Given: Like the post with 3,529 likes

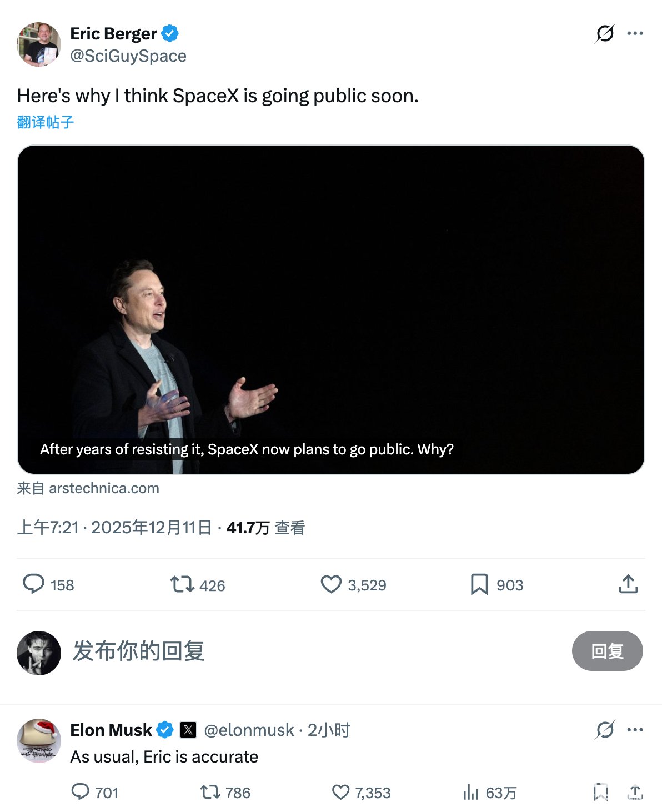Looking at the screenshot, I should pos(331,584).
